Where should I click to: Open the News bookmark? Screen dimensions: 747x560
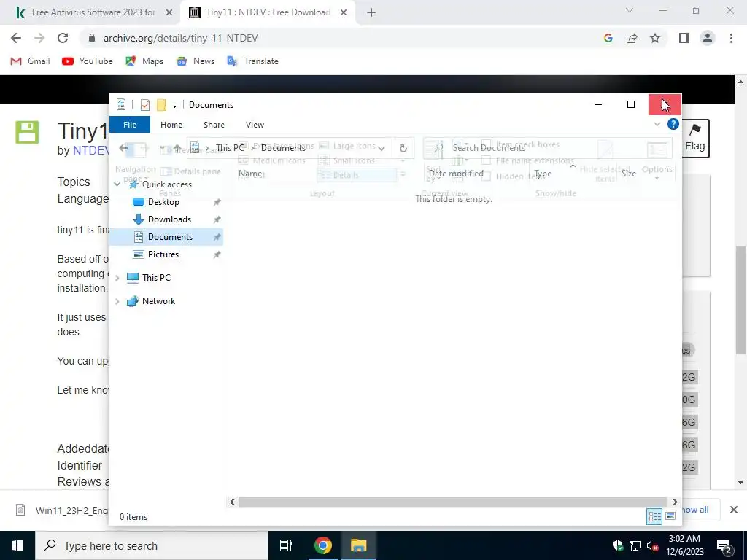(196, 61)
